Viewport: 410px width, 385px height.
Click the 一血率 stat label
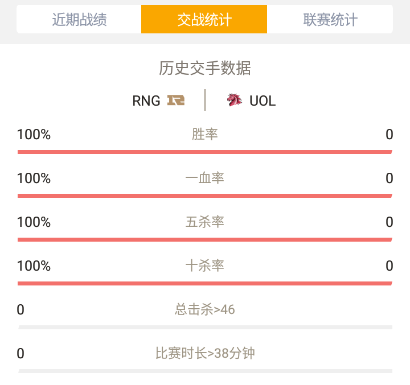pos(205,178)
